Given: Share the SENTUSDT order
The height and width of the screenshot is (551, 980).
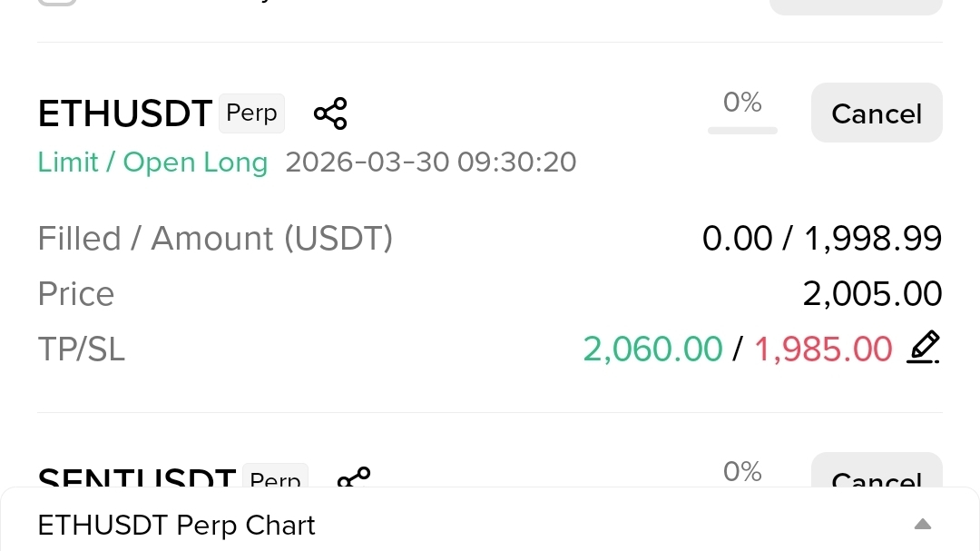Looking at the screenshot, I should click(353, 478).
